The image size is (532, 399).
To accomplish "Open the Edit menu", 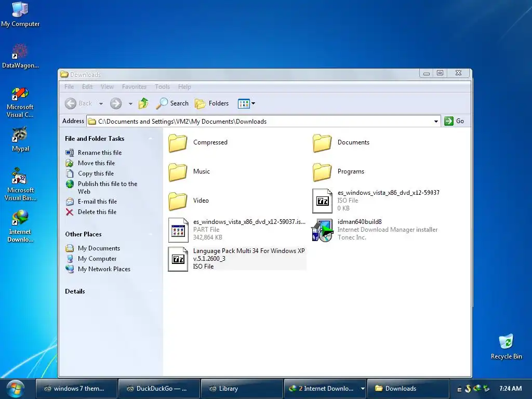I will pyautogui.click(x=87, y=87).
